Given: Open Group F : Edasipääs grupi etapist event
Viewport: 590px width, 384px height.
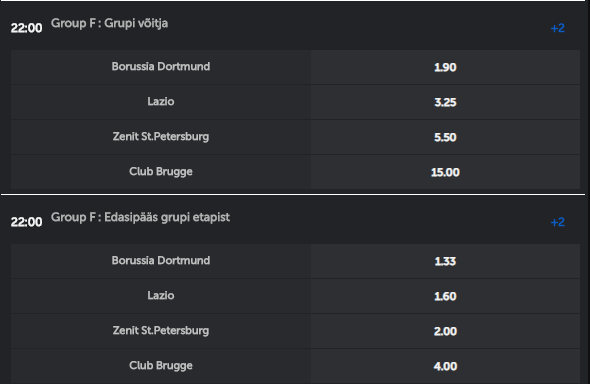Looking at the screenshot, I should [x=140, y=217].
